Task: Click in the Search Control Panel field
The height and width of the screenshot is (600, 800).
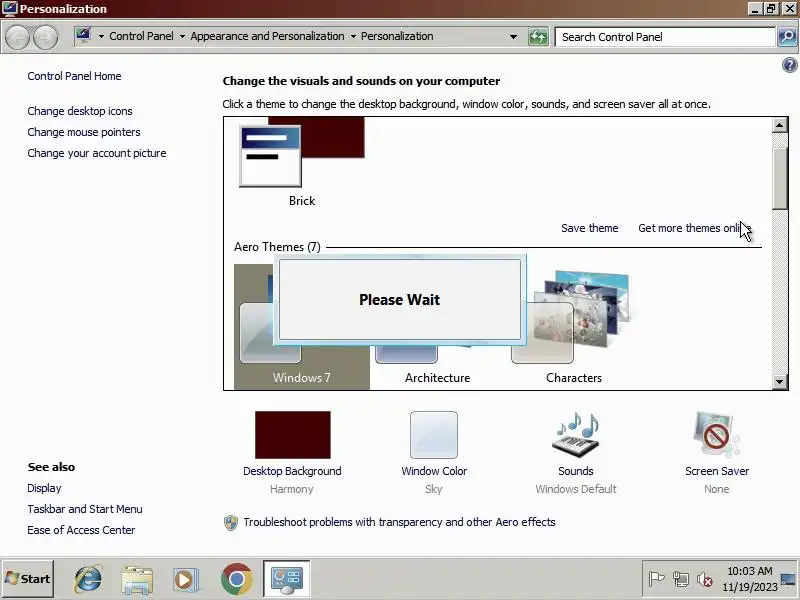Action: (x=665, y=37)
